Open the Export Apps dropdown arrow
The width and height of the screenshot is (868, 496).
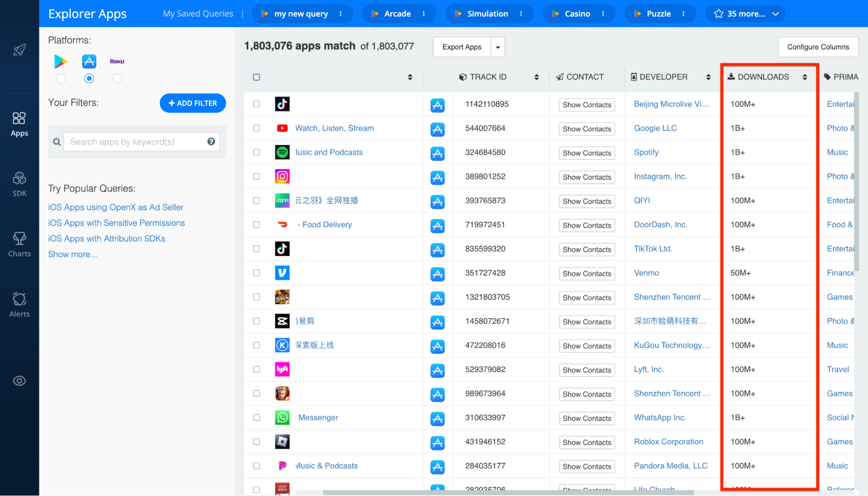(498, 47)
